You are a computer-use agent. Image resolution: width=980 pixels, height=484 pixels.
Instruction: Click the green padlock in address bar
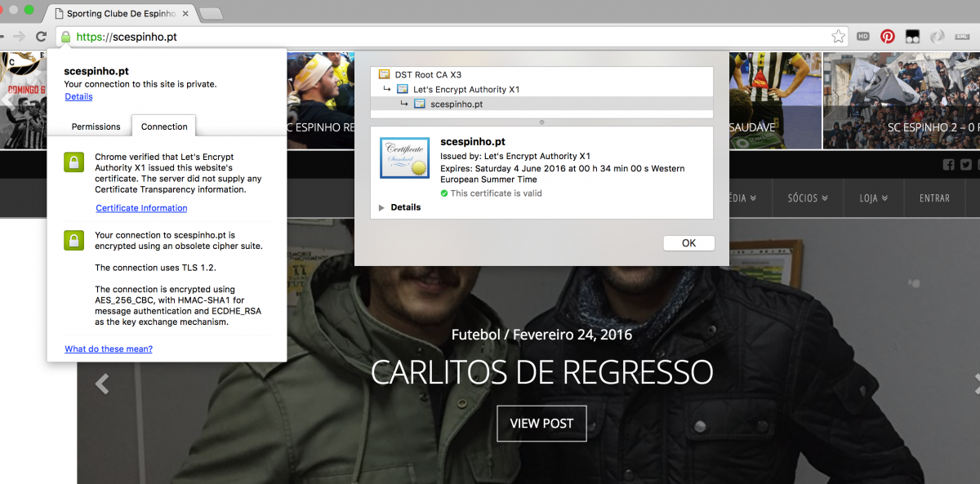coord(65,37)
